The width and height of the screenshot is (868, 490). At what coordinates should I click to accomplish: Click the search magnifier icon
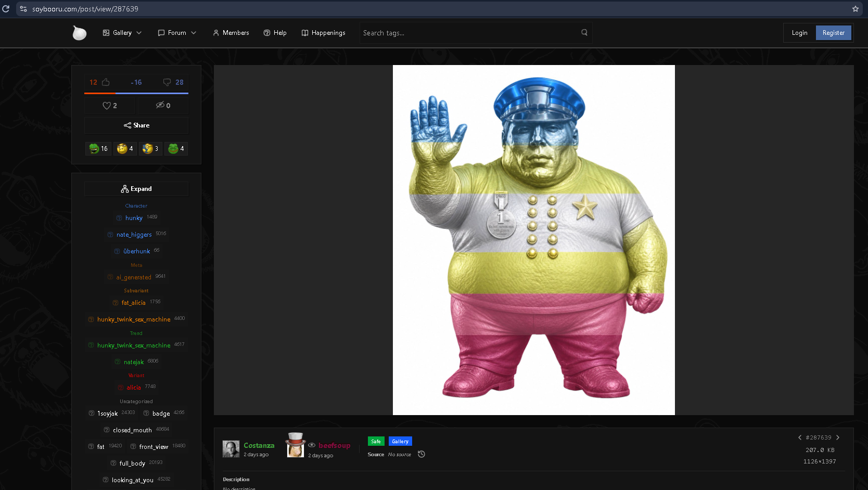tap(584, 32)
